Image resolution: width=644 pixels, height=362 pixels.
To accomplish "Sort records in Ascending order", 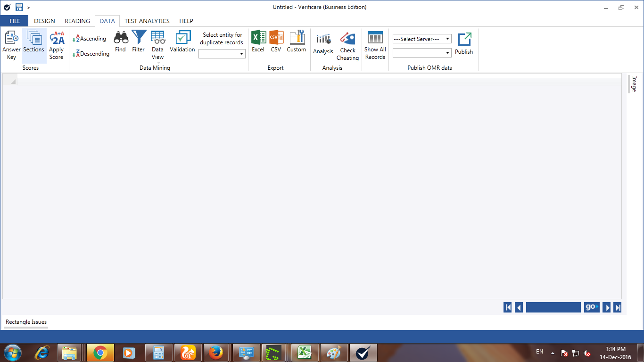I will pos(90,39).
